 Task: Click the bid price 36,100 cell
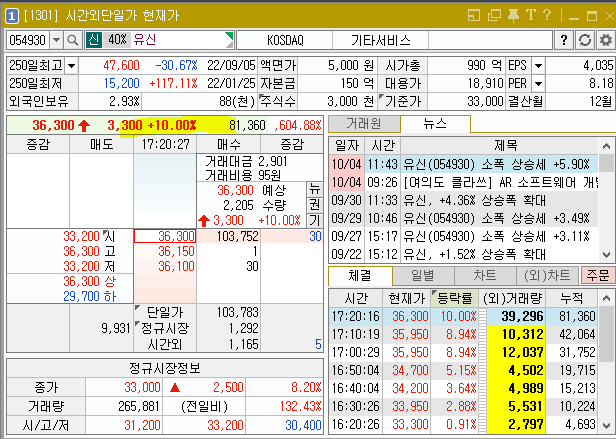165,266
